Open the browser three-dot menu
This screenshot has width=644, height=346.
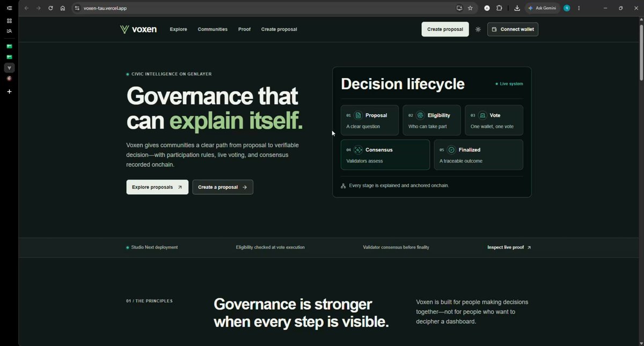(579, 8)
